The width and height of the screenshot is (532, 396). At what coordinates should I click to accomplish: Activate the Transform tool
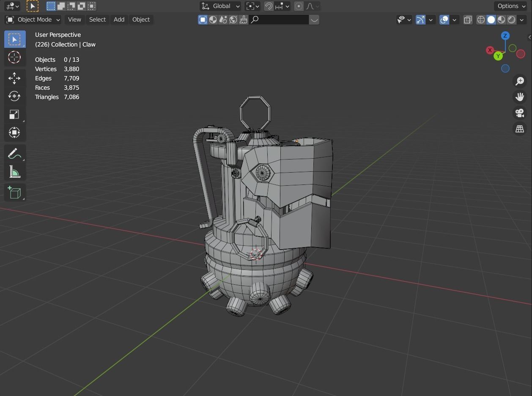[x=15, y=132]
